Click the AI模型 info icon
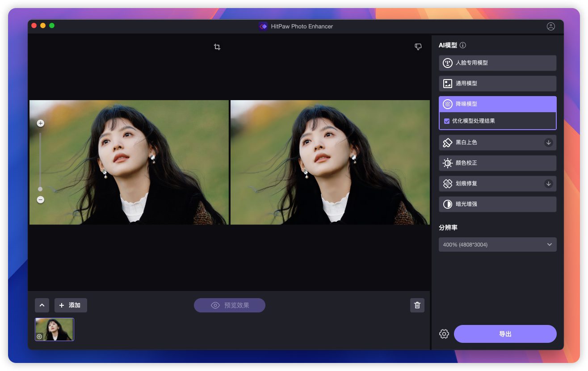The width and height of the screenshot is (588, 371). 463,45
